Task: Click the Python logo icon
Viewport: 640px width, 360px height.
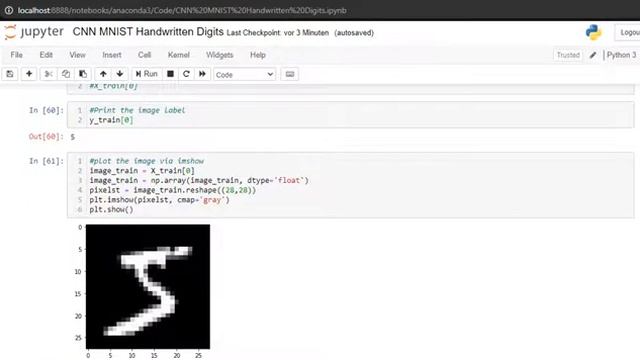Action: pos(593,33)
